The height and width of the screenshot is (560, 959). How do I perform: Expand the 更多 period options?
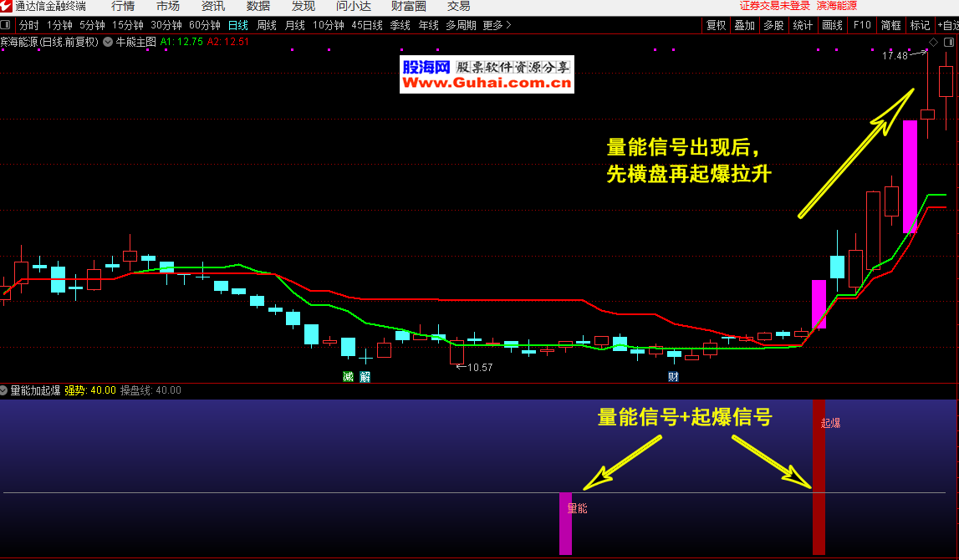[x=497, y=25]
